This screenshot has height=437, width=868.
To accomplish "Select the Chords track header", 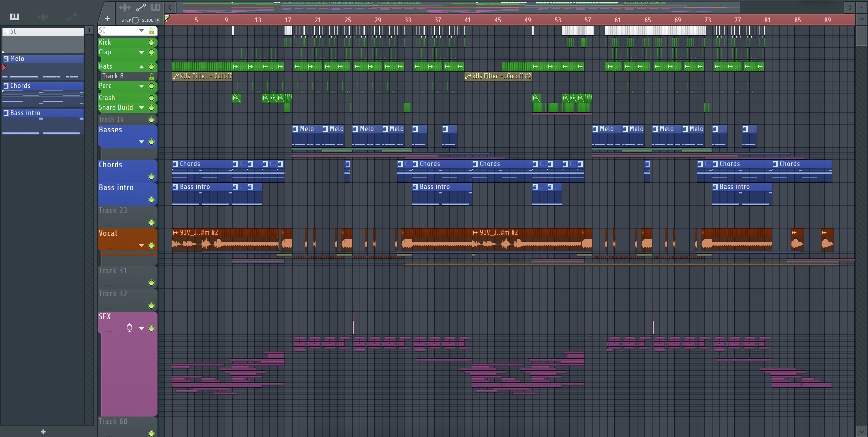I will (x=127, y=171).
